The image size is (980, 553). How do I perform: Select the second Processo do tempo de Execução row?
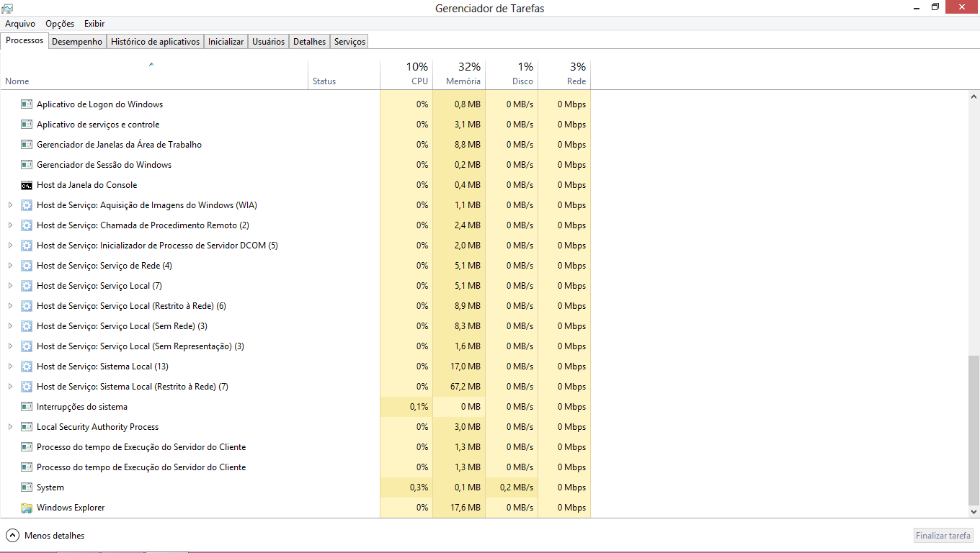pos(295,467)
